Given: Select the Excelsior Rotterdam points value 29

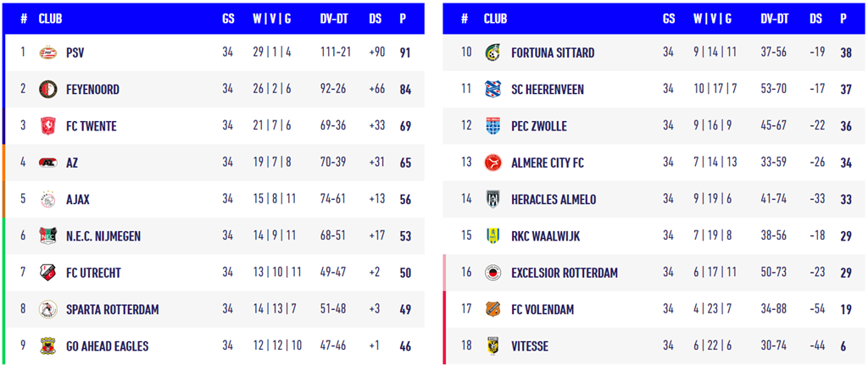Looking at the screenshot, I should pos(845,273).
